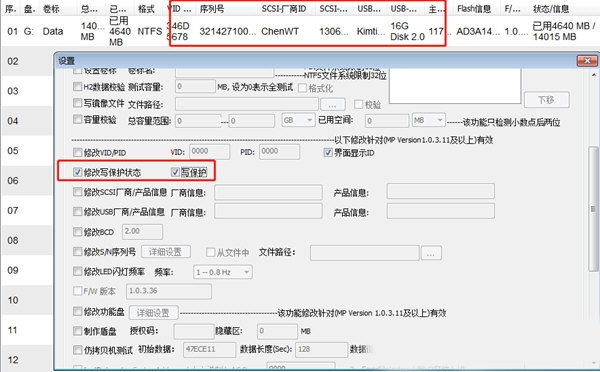Enable 修改VID/PID checkbox
The image size is (600, 372).
click(78, 152)
